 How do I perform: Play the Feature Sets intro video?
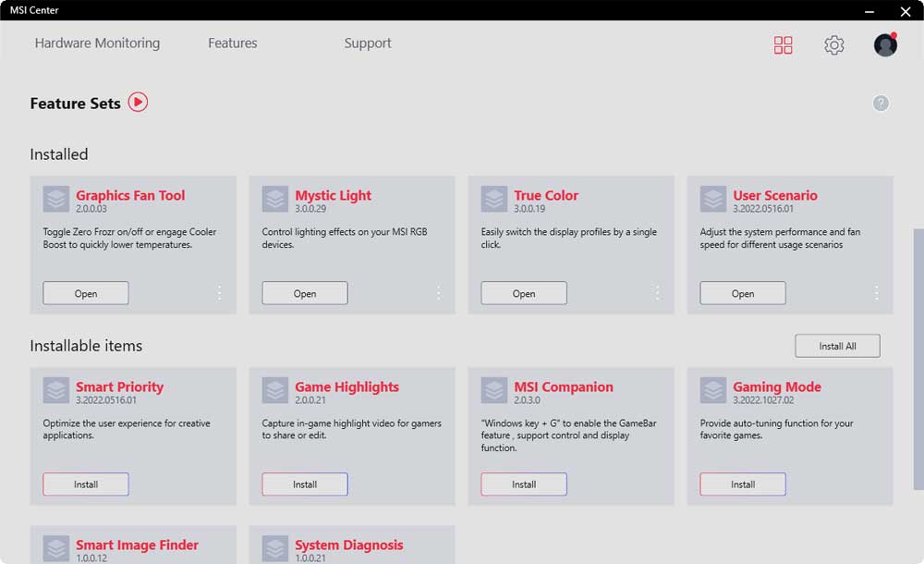[138, 102]
